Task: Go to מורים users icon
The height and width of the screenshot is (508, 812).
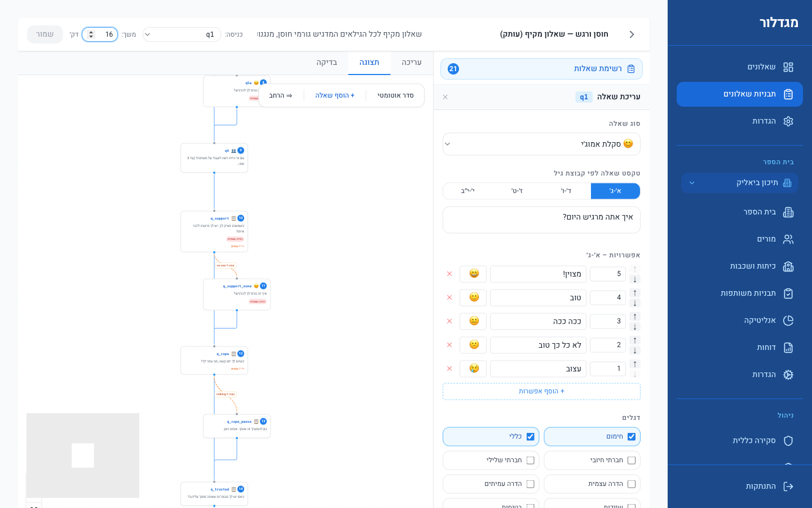Action: point(788,239)
